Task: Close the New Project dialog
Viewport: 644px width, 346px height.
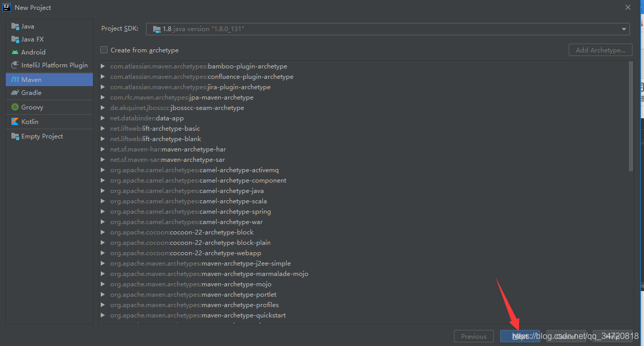Action: (628, 7)
